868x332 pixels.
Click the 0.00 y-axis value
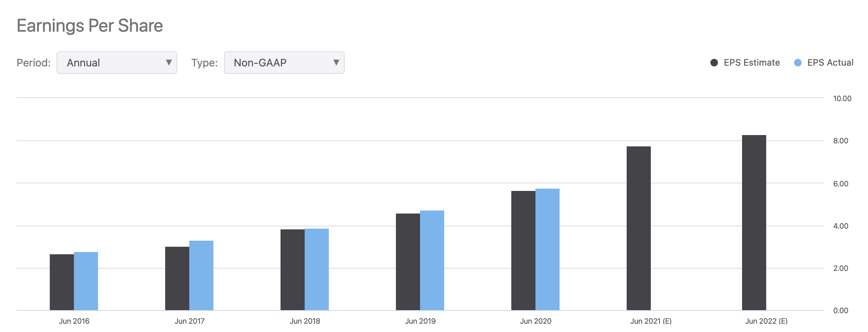(x=841, y=310)
